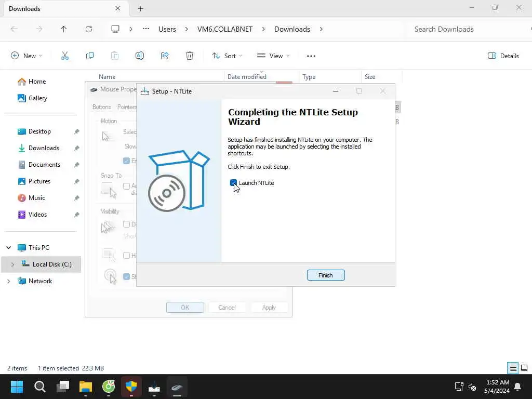Screen dimensions: 532x399
Task: Switch to the details list view icon
Action: [513, 368]
